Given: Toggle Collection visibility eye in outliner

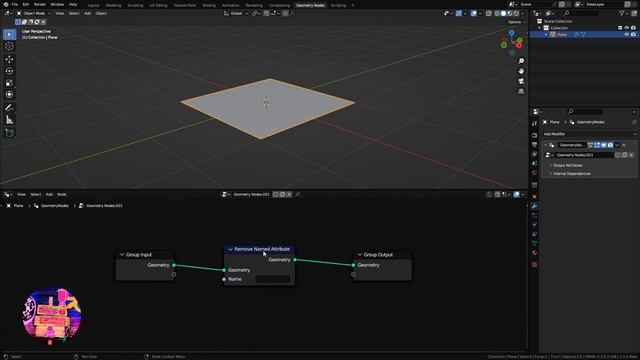Looking at the screenshot, I should pyautogui.click(x=627, y=28).
